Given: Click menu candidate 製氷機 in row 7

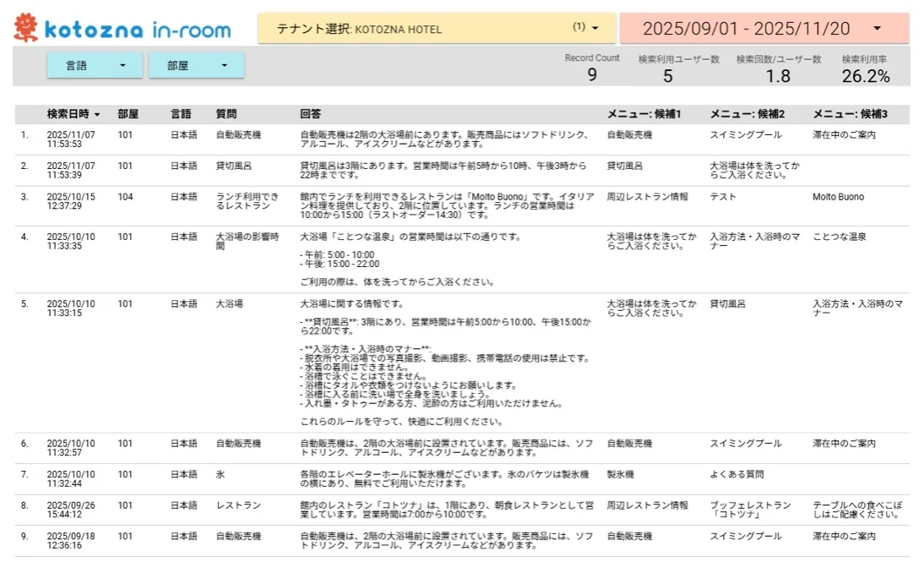Looking at the screenshot, I should pyautogui.click(x=621, y=475).
